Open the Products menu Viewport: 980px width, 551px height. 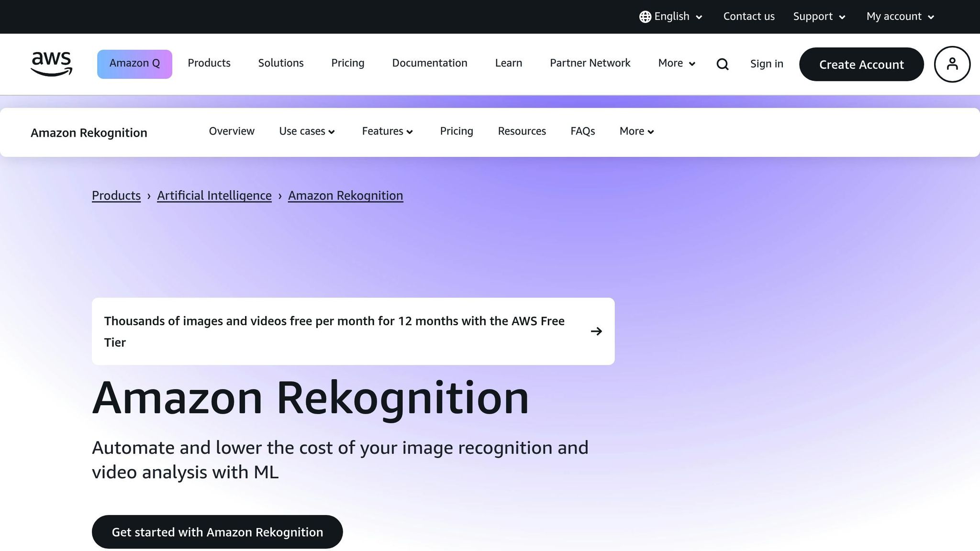pyautogui.click(x=209, y=63)
